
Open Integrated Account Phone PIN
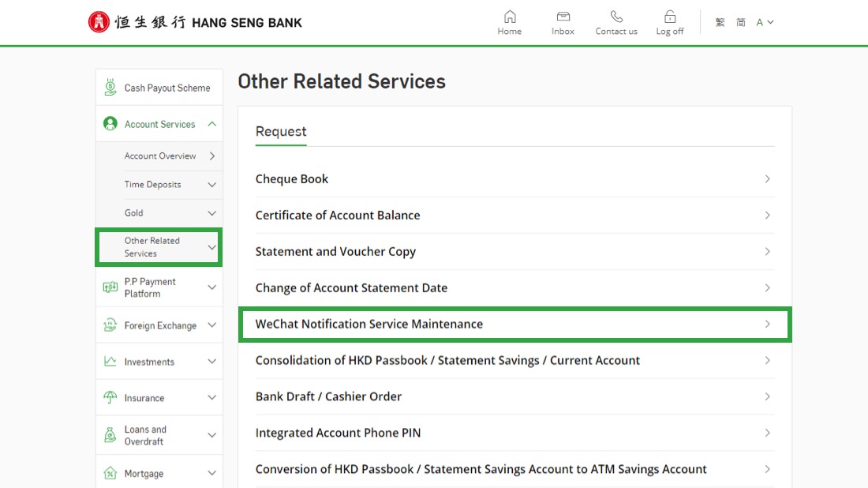(514, 434)
